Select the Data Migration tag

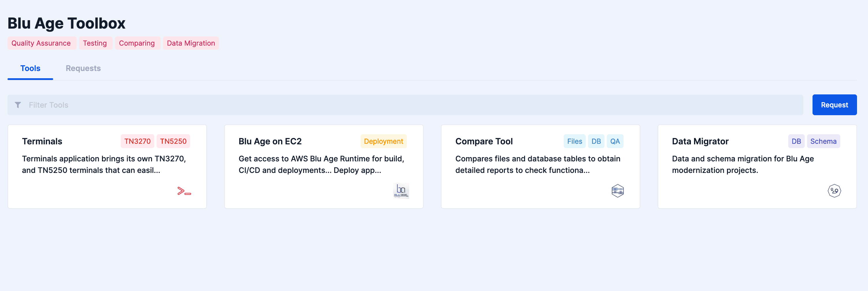191,43
